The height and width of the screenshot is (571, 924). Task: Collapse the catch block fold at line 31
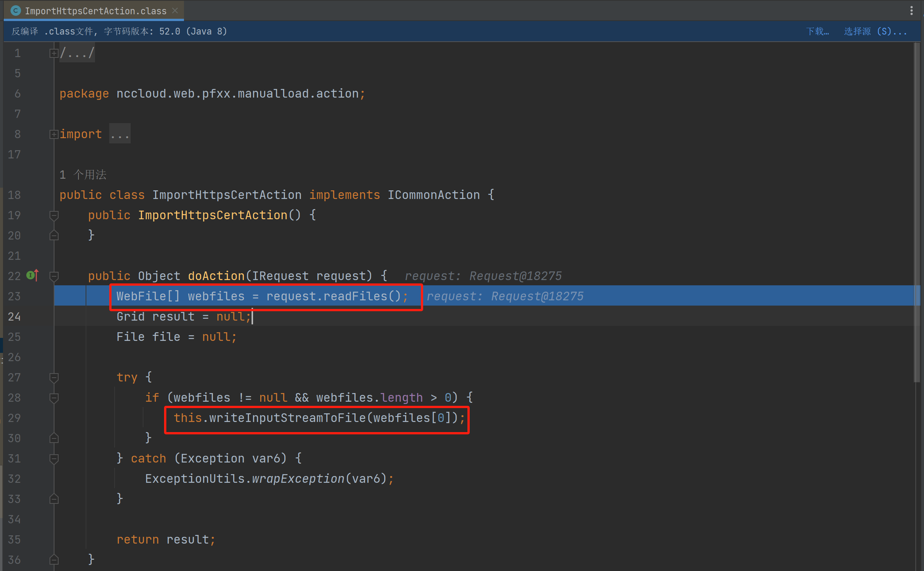tap(54, 458)
